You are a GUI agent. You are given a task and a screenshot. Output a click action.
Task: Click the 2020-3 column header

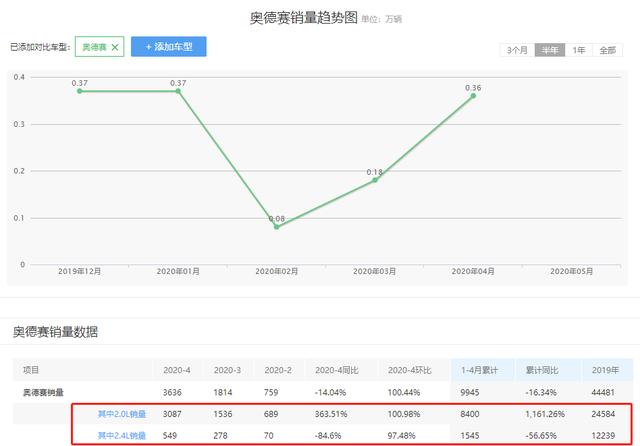(x=227, y=370)
